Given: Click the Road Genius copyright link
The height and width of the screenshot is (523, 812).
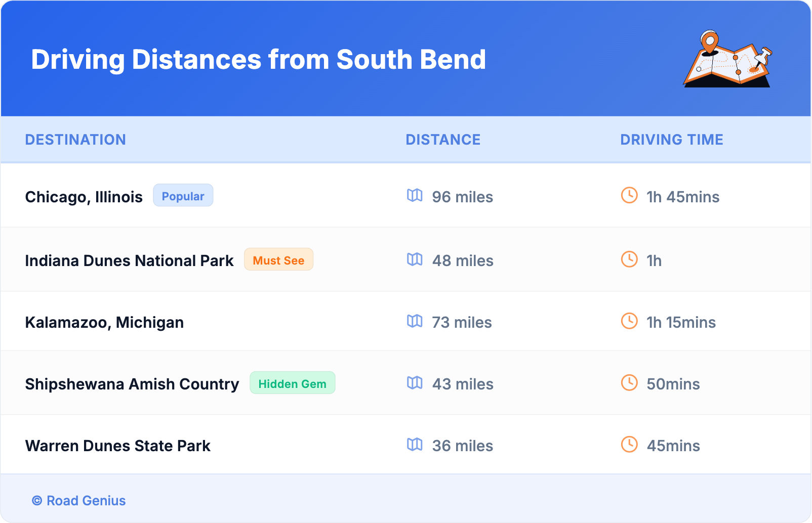Looking at the screenshot, I should pyautogui.click(x=79, y=501).
